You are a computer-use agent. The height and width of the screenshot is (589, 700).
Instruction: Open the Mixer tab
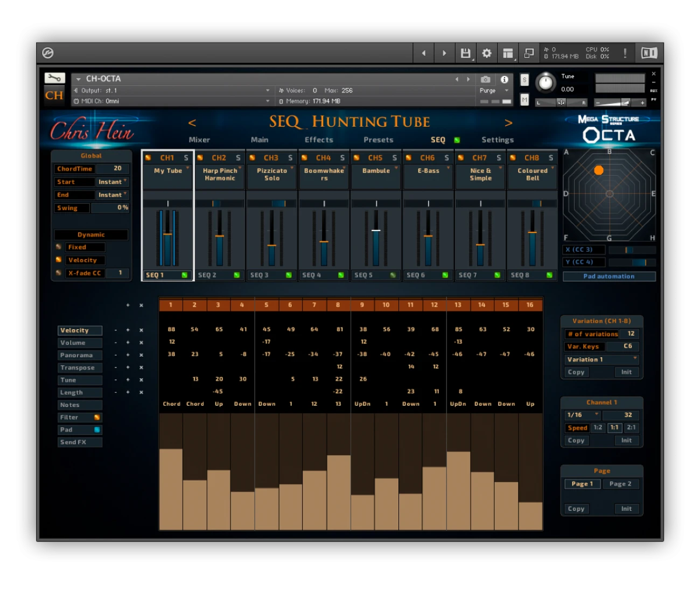[199, 140]
